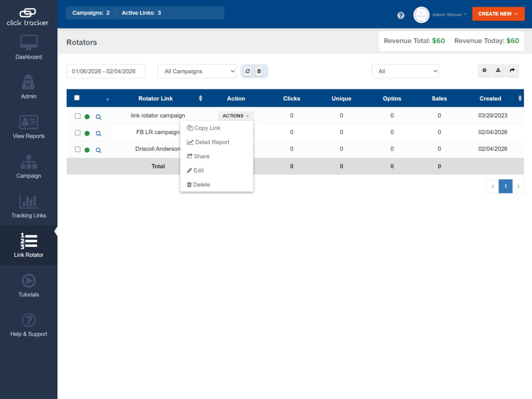
Task: Click the next page arrow
Action: (x=518, y=186)
